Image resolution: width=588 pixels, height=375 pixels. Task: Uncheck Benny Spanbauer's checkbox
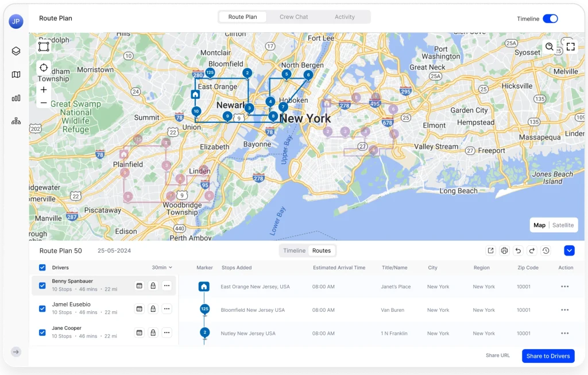tap(42, 286)
